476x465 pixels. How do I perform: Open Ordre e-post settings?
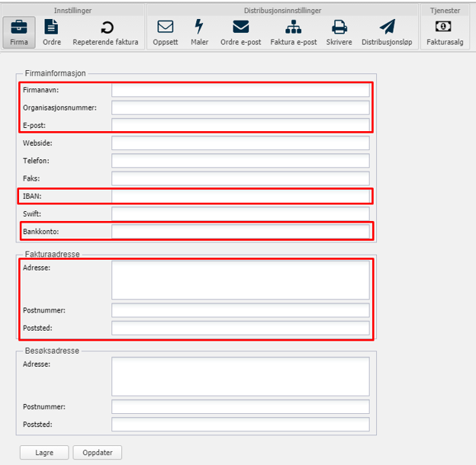[240, 32]
